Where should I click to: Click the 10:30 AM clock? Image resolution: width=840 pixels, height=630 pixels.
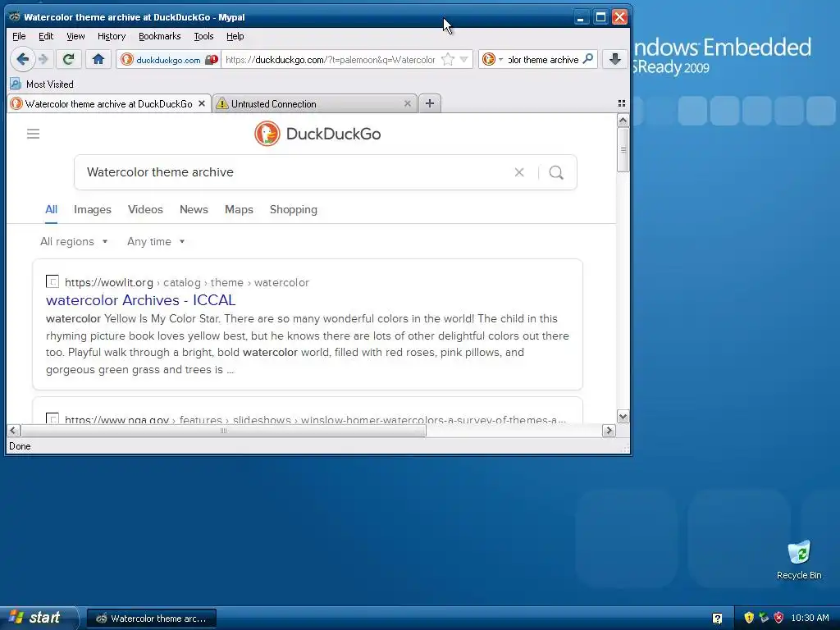810,618
